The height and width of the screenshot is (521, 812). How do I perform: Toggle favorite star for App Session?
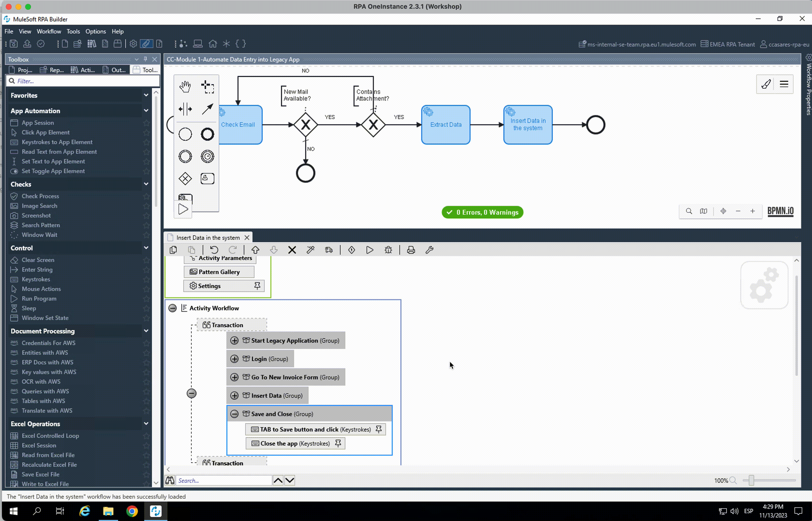[x=146, y=123]
